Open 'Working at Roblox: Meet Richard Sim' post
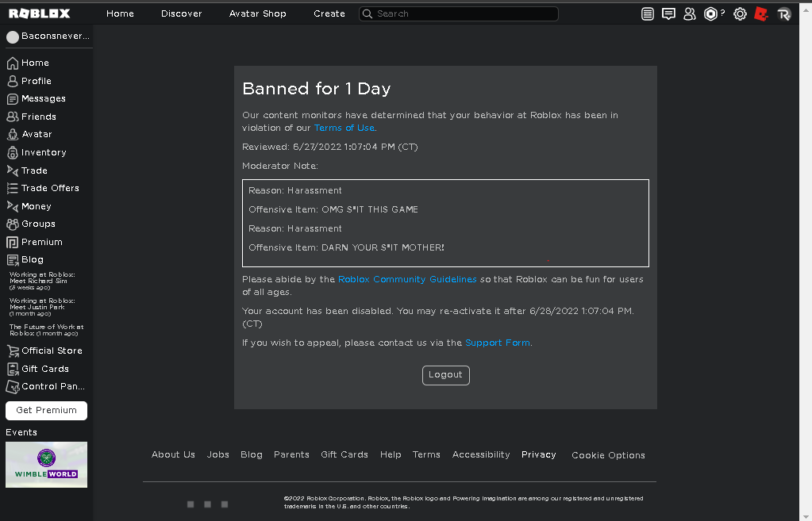Image resolution: width=812 pixels, height=521 pixels. coord(42,281)
